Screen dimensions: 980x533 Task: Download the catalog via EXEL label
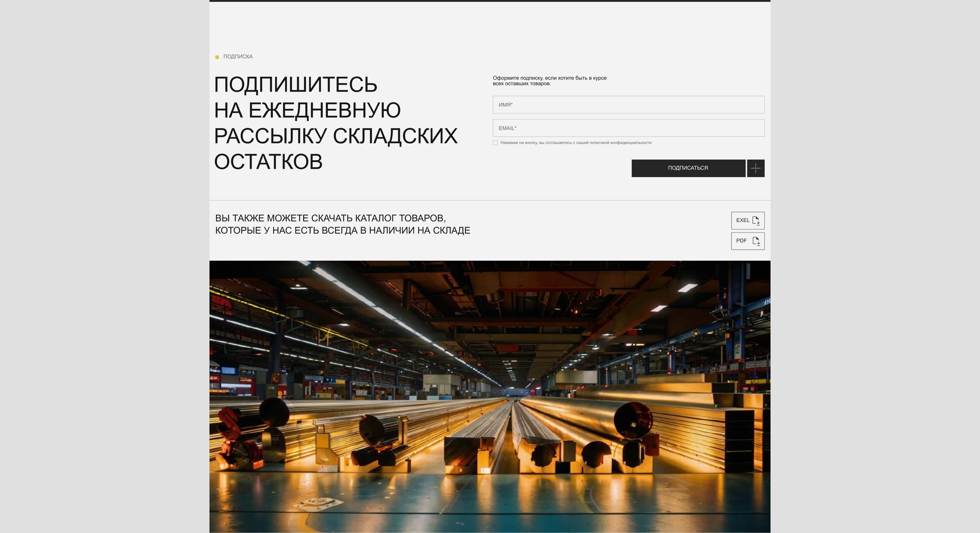pos(742,220)
